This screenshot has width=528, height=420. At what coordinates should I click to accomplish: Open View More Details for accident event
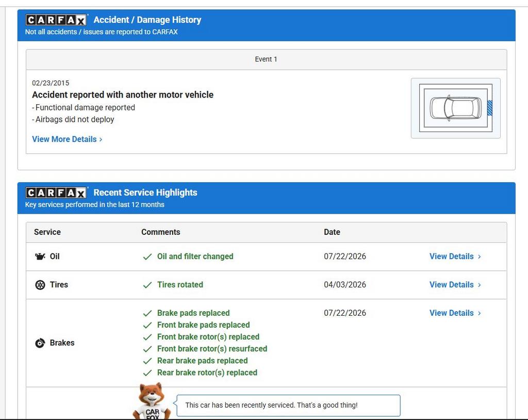pyautogui.click(x=67, y=139)
